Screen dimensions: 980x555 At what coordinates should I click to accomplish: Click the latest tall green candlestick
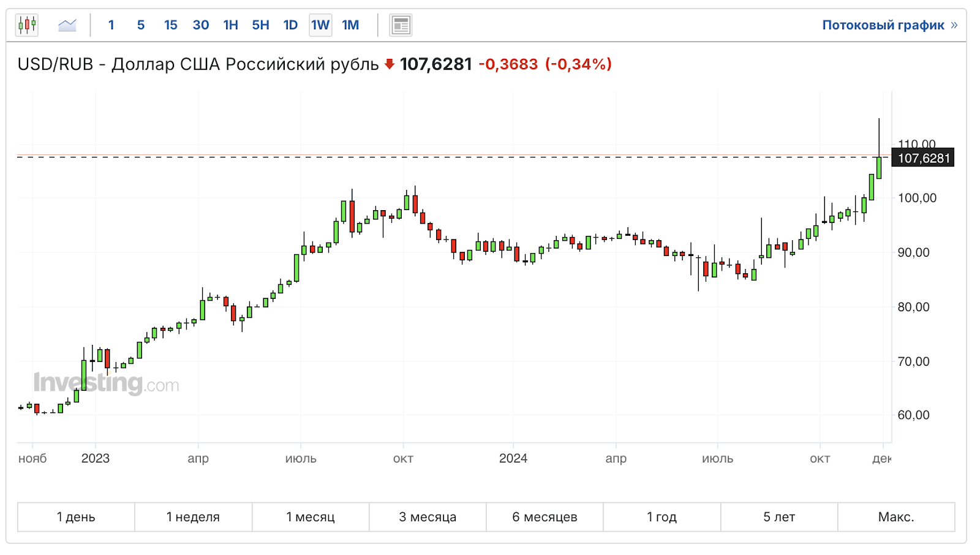coord(879,167)
